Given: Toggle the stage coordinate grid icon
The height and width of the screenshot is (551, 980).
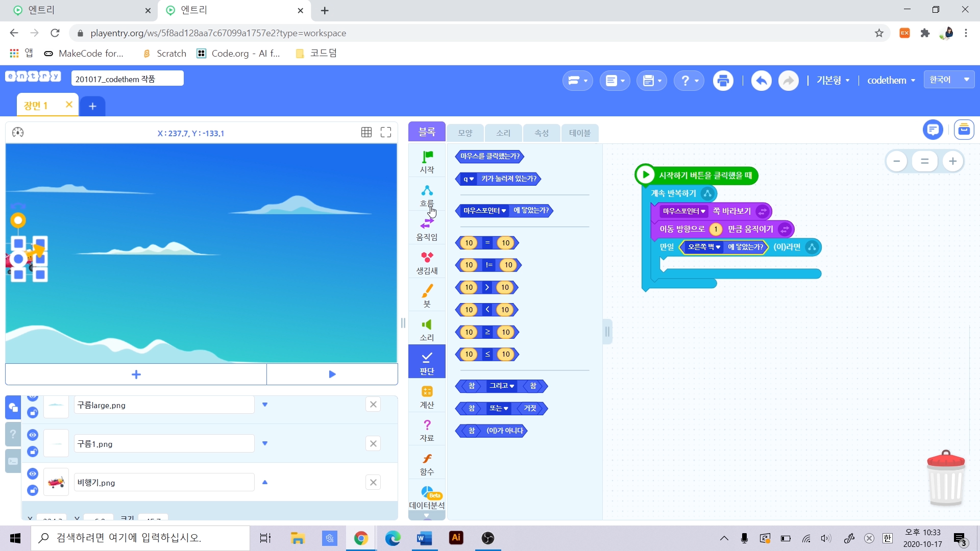Looking at the screenshot, I should 366,133.
